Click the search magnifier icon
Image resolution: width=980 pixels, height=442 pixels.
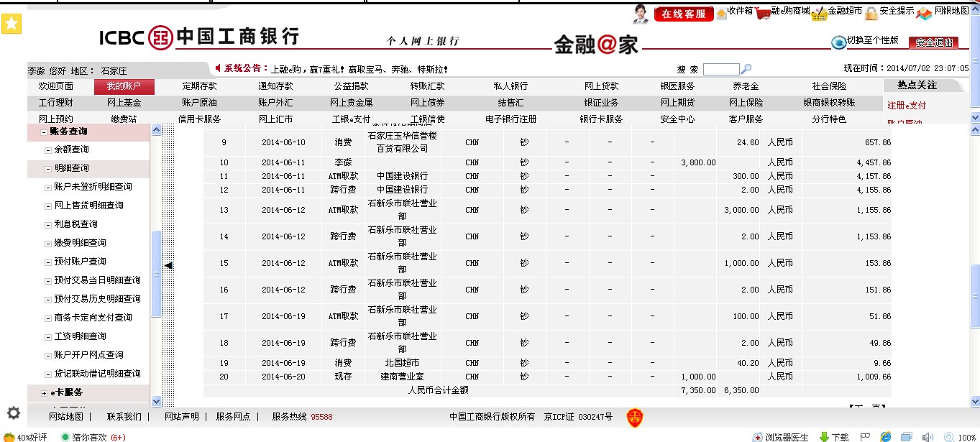point(746,69)
